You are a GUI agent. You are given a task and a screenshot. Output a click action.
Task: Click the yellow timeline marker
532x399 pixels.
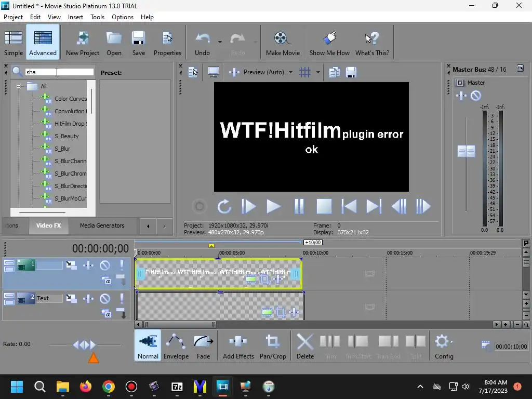(211, 246)
